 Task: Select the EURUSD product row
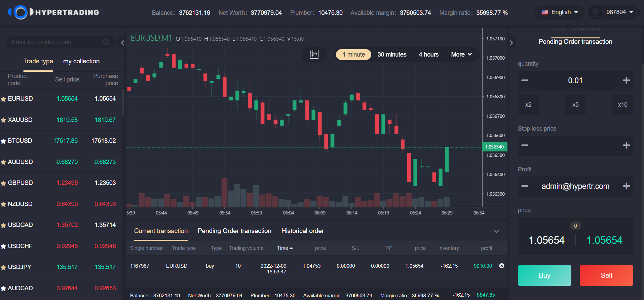(61, 99)
